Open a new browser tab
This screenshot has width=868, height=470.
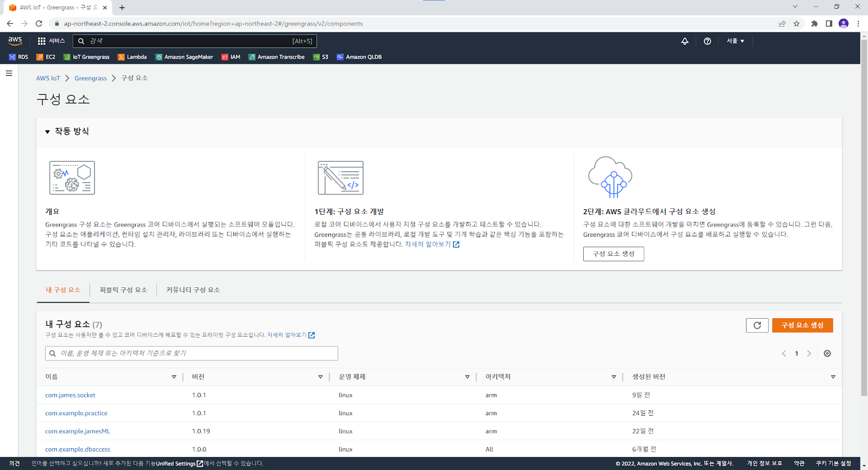coord(122,8)
